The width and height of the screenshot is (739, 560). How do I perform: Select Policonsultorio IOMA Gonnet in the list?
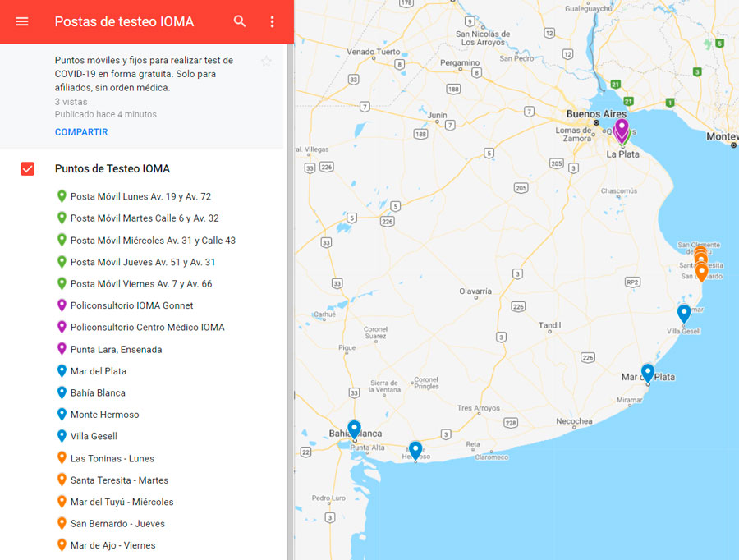pos(132,305)
